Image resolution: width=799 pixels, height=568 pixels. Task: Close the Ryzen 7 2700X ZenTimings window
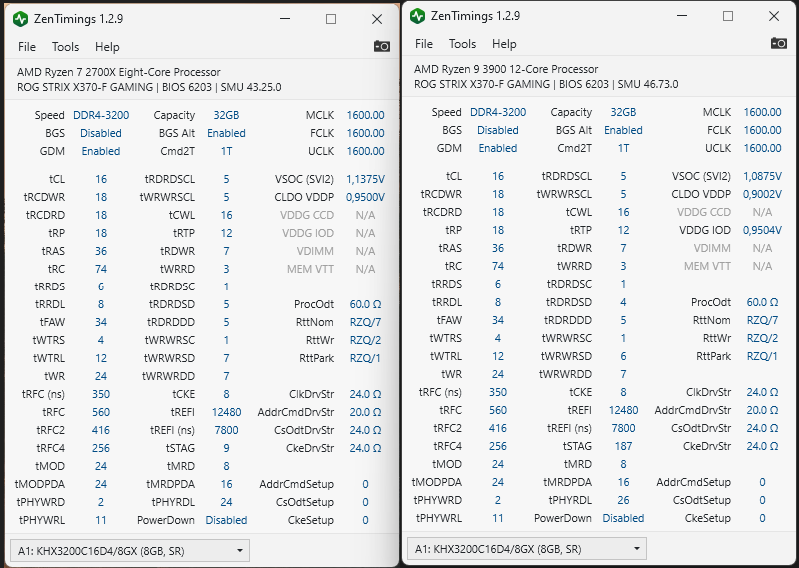click(x=376, y=18)
